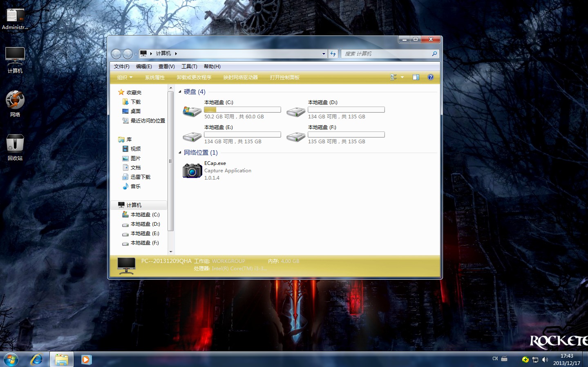This screenshot has height=367, width=588.
Task: Click the 系统属性 button
Action: (x=155, y=77)
